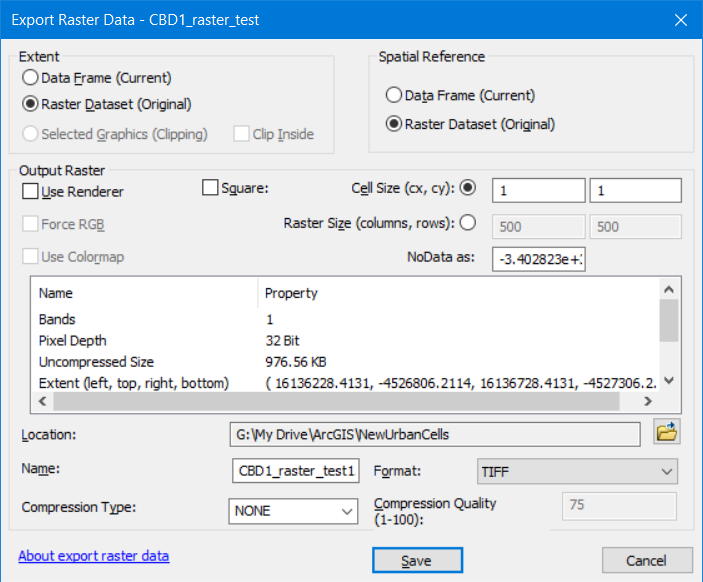Open the Compression Type dropdown showing NONE
The image size is (703, 582).
click(293, 511)
